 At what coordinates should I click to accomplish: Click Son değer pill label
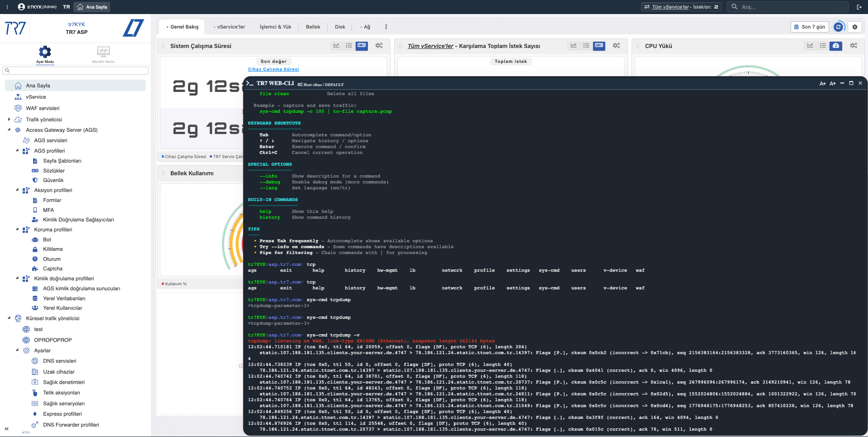274,61
